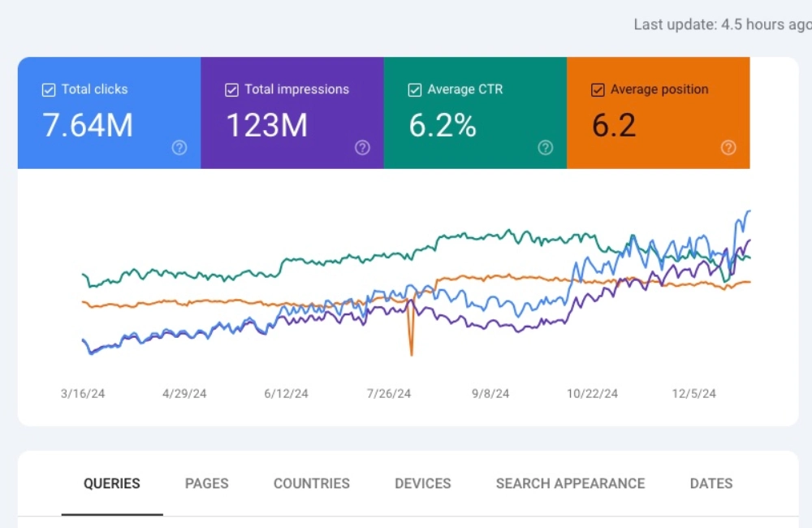
Task: Toggle the Total impressions checkbox
Action: coord(231,90)
